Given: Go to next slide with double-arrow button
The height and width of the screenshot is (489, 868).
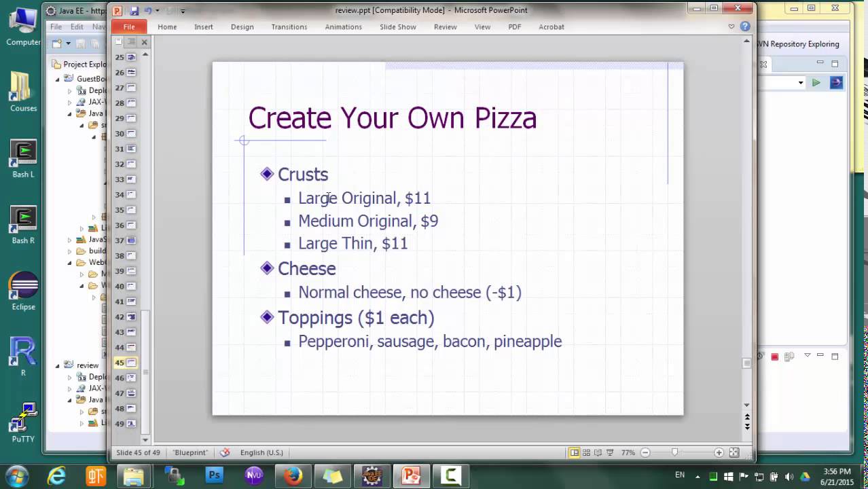Looking at the screenshot, I should 747,427.
